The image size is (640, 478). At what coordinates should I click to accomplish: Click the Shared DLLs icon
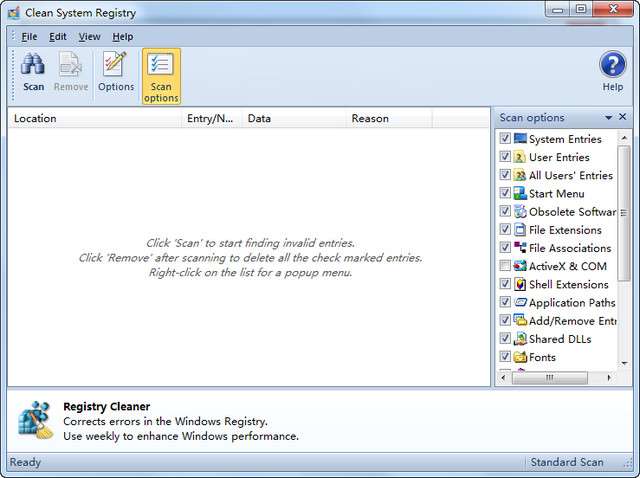(520, 338)
